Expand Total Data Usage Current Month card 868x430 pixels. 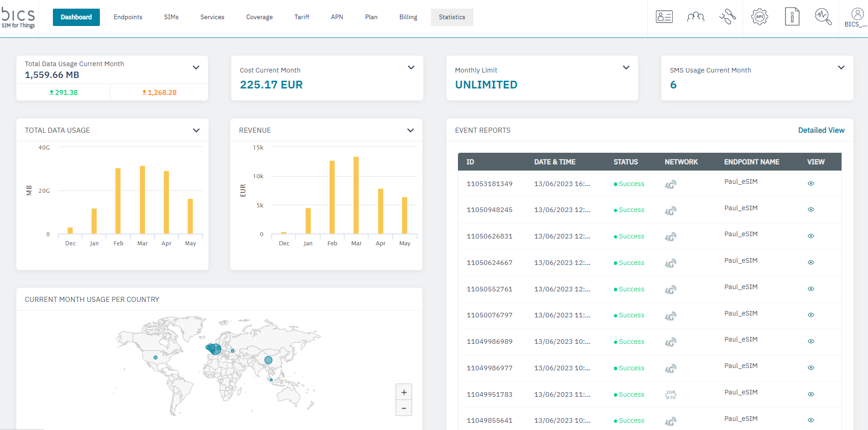click(x=196, y=67)
